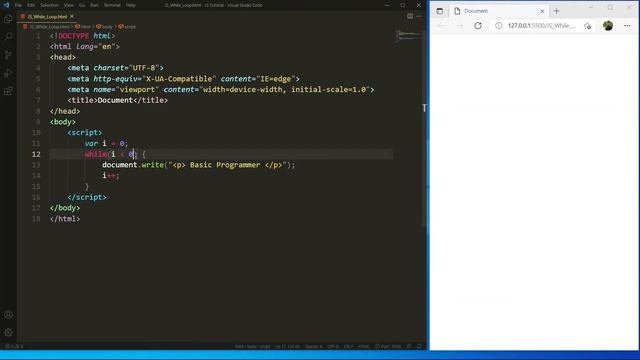Open the Edit menu
640x360 pixels.
pos(31,5)
